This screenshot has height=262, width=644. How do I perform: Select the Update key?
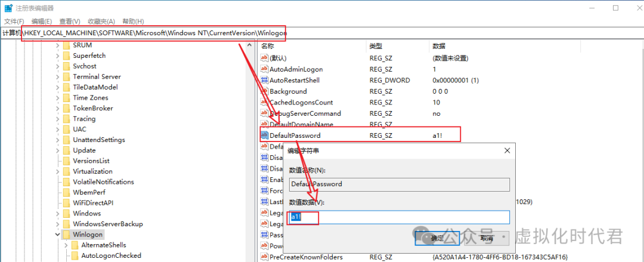point(84,150)
